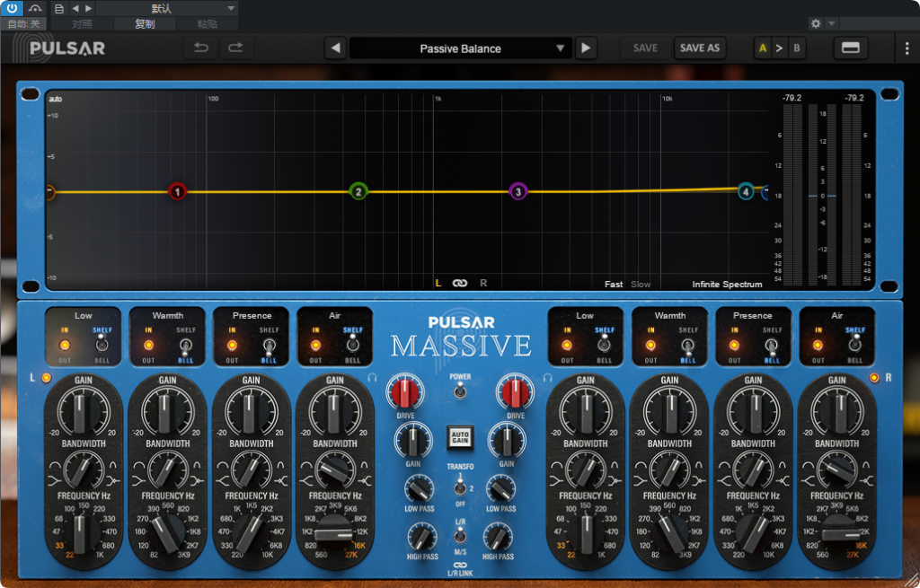
Task: Select the A comparison state
Action: pyautogui.click(x=763, y=48)
